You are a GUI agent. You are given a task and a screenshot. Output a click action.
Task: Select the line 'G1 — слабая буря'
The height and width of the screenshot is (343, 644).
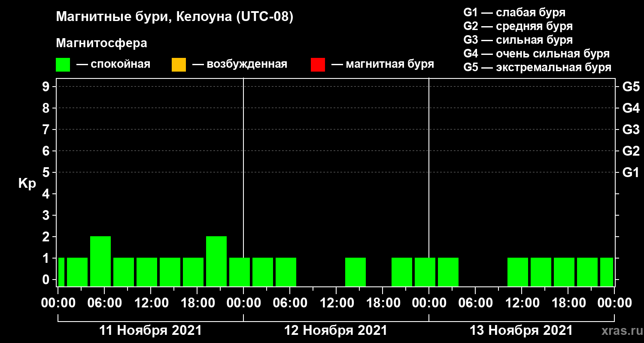[x=514, y=12]
